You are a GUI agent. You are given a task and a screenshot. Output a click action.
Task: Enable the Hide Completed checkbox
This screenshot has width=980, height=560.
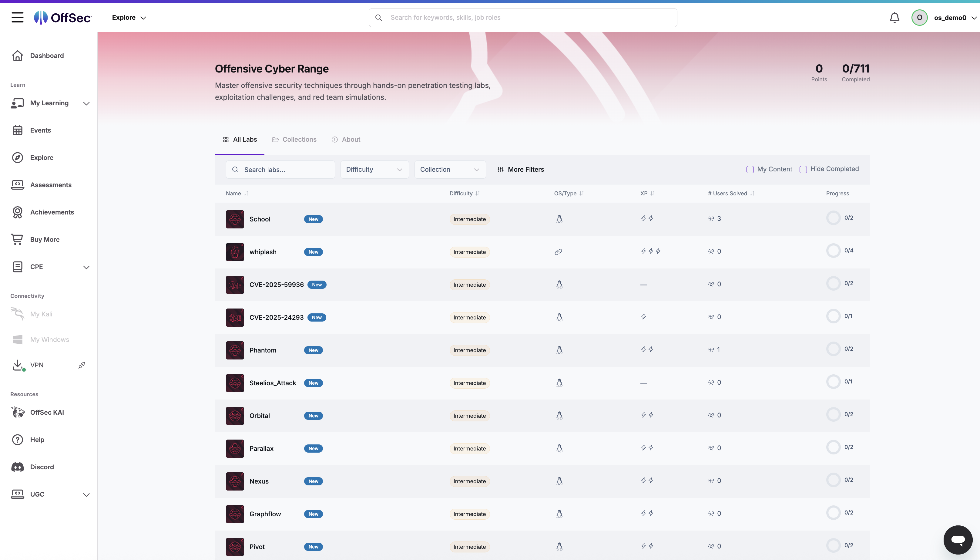tap(803, 170)
